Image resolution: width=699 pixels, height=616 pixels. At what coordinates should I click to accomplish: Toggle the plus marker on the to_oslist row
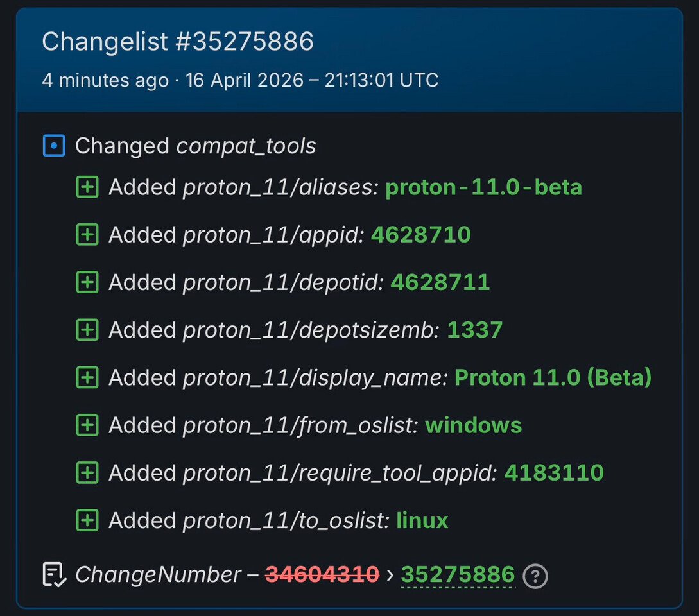click(x=87, y=520)
